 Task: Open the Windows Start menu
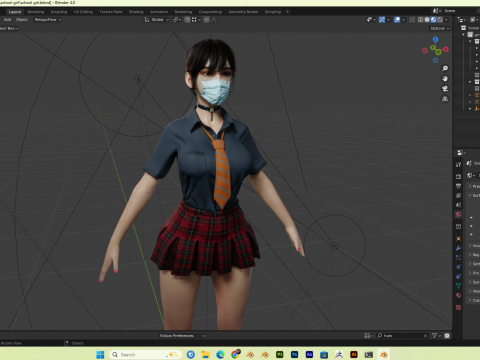[x=100, y=355]
